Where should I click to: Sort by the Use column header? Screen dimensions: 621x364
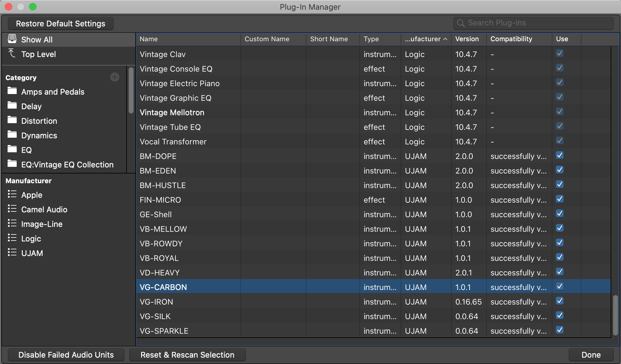566,39
